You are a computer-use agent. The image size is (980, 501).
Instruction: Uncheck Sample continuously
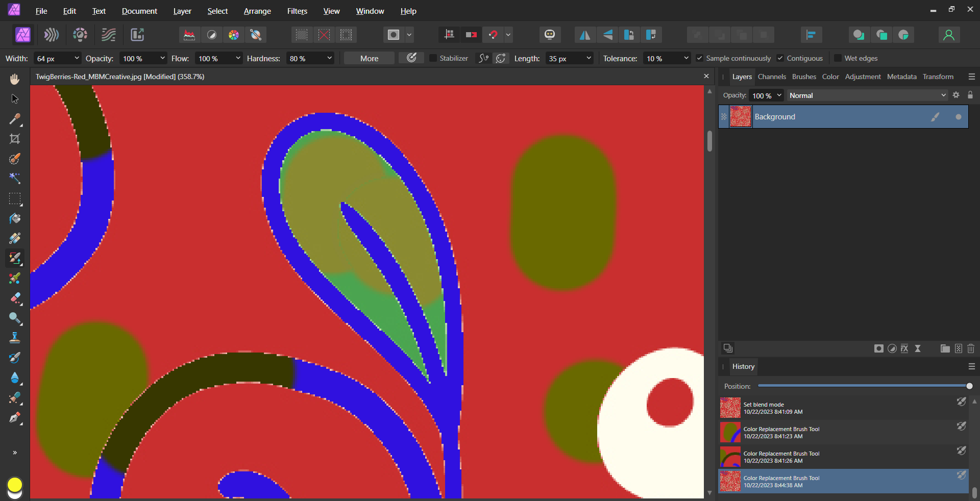[x=699, y=58]
